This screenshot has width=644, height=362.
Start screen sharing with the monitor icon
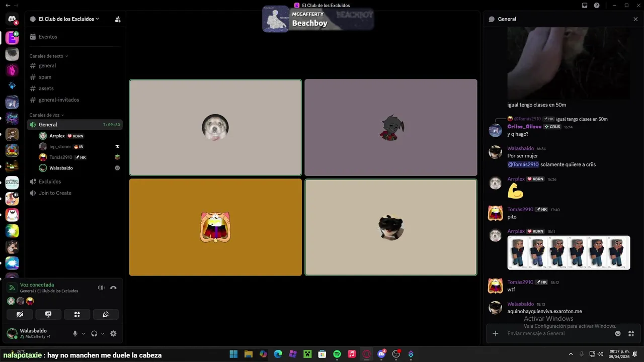click(x=48, y=314)
